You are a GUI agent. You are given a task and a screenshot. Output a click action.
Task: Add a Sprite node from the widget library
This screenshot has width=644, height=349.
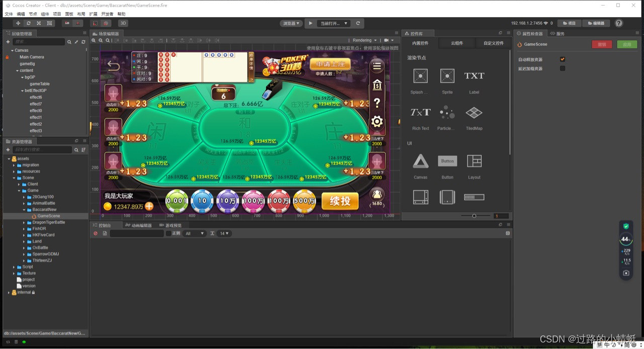point(447,76)
